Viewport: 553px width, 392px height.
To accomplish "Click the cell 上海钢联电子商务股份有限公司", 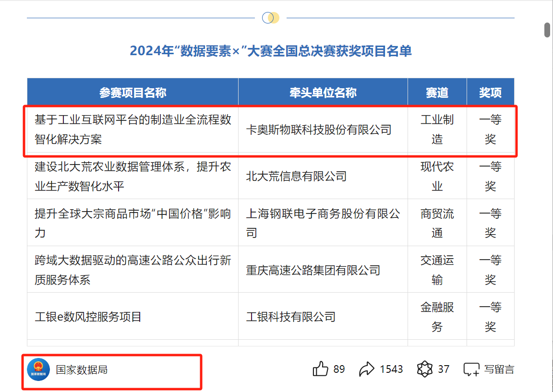I will click(x=323, y=223).
